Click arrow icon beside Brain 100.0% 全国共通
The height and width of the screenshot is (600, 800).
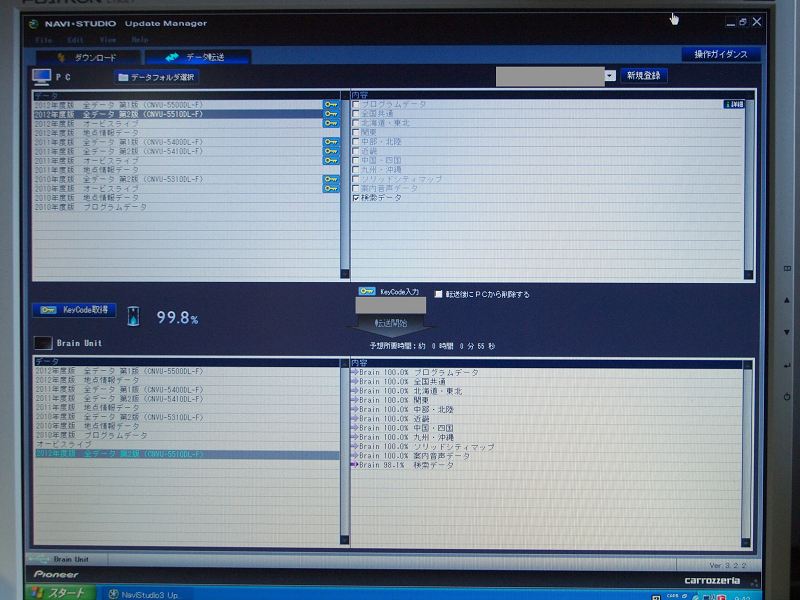pyautogui.click(x=355, y=381)
